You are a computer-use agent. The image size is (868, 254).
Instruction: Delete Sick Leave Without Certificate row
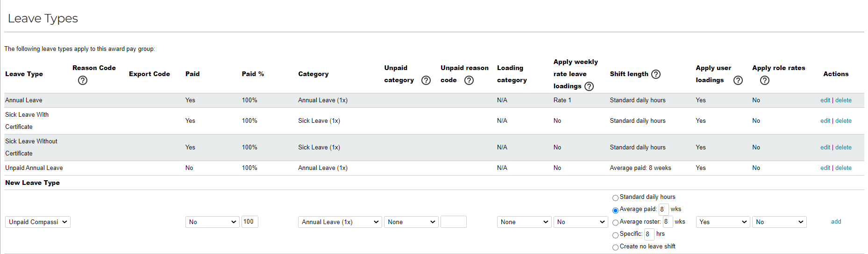[x=843, y=148]
